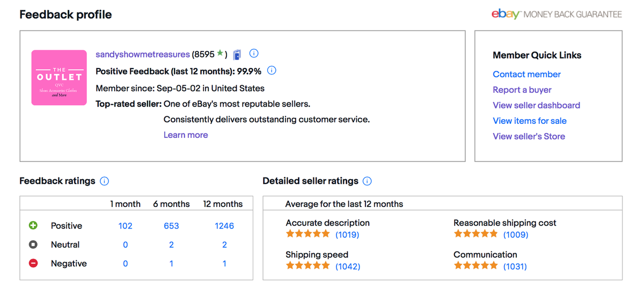Open View seller dashboard link
Viewport: 644px width, 289px height.
point(536,106)
